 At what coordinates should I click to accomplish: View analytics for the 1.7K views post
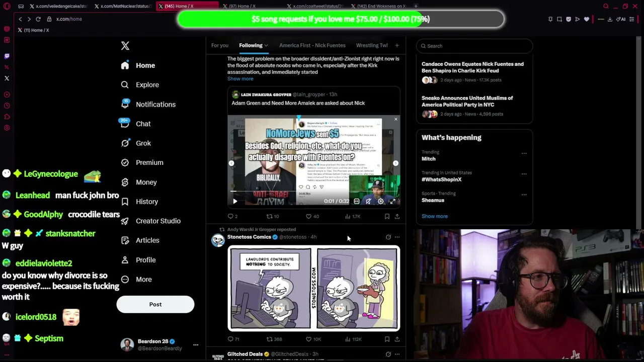[353, 217]
